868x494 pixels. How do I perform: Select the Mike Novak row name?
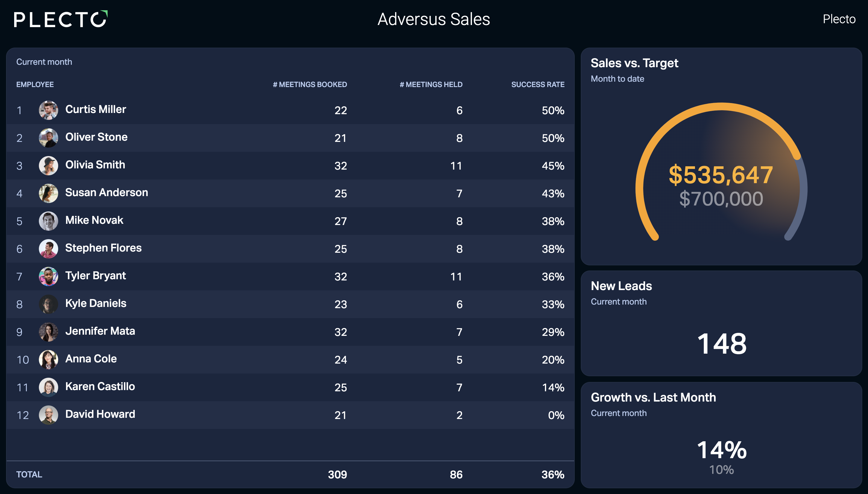[94, 220]
